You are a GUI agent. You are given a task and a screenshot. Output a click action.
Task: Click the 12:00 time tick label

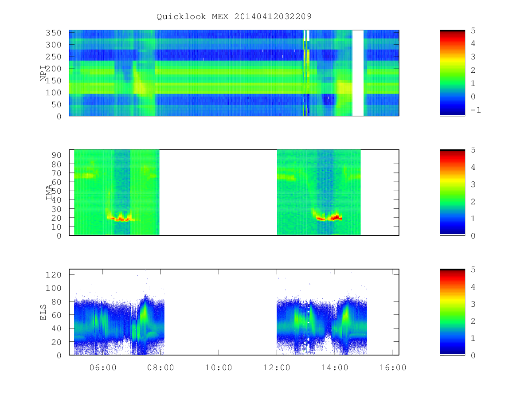click(277, 367)
